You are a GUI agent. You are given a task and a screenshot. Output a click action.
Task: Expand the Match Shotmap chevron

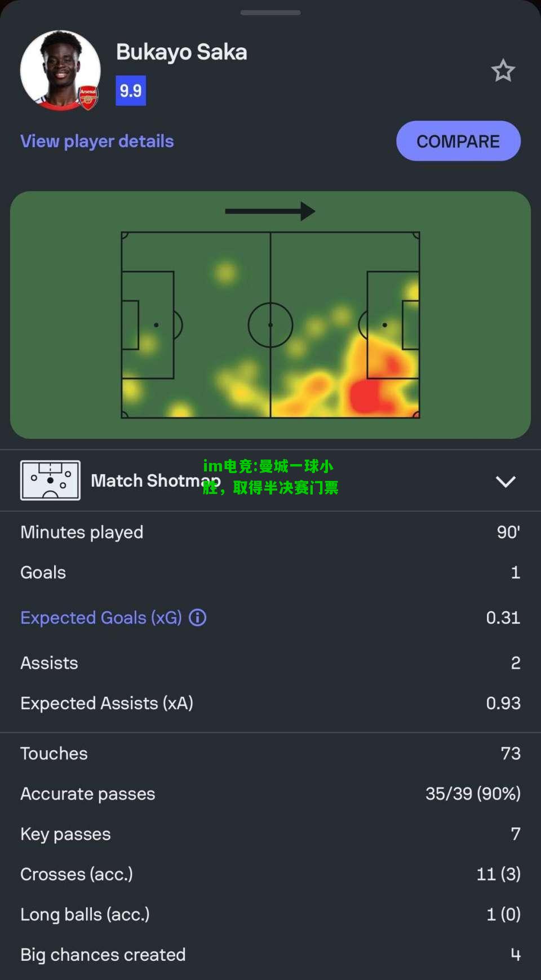click(505, 482)
